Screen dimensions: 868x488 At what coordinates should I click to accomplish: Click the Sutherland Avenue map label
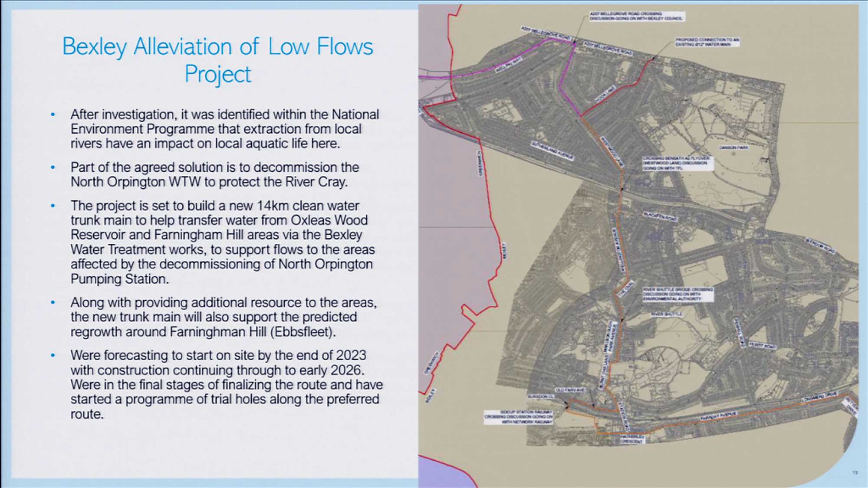click(x=552, y=151)
